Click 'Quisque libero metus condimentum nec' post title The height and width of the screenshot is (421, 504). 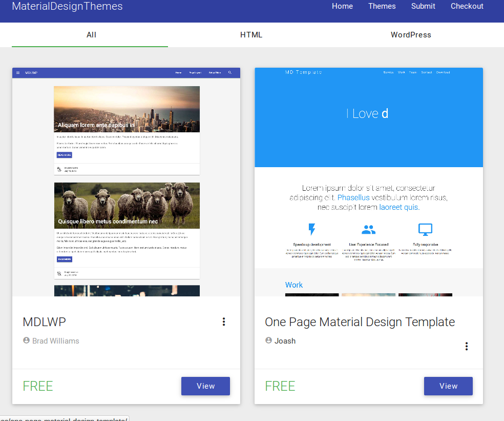[x=108, y=222]
